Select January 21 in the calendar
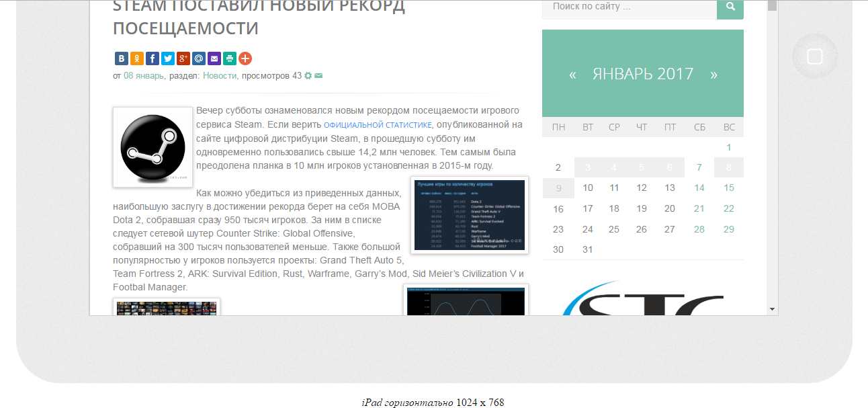The image size is (868, 408). pyautogui.click(x=699, y=208)
